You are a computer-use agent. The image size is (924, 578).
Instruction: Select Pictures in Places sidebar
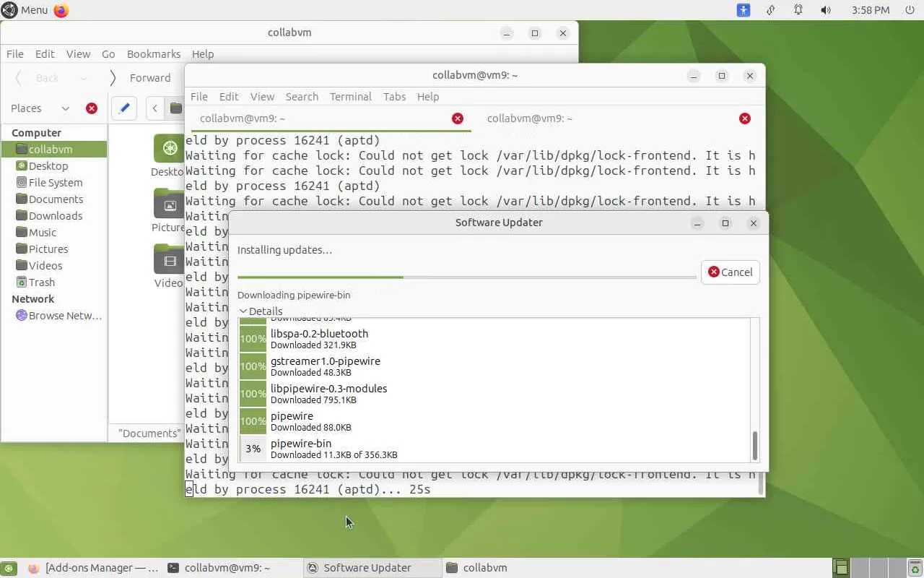(54, 249)
